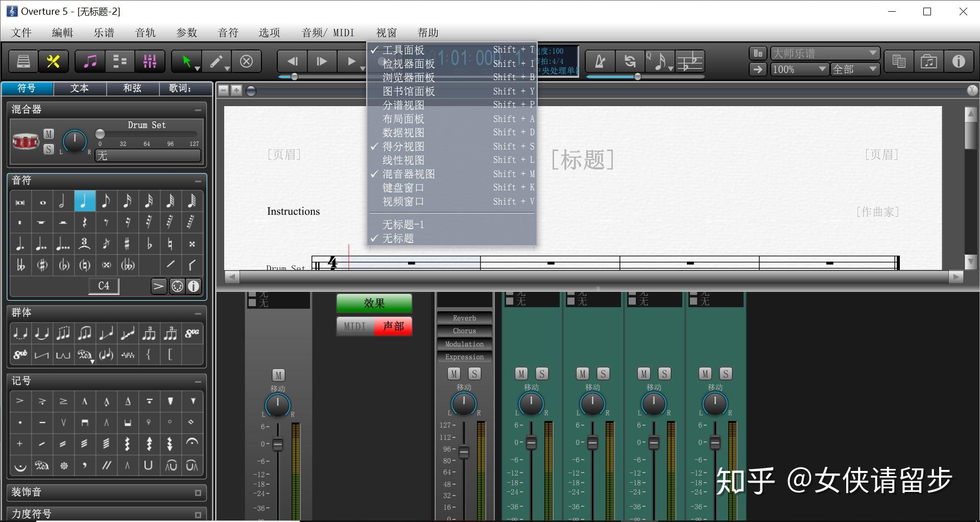
Task: Click the play transport button
Action: [351, 62]
